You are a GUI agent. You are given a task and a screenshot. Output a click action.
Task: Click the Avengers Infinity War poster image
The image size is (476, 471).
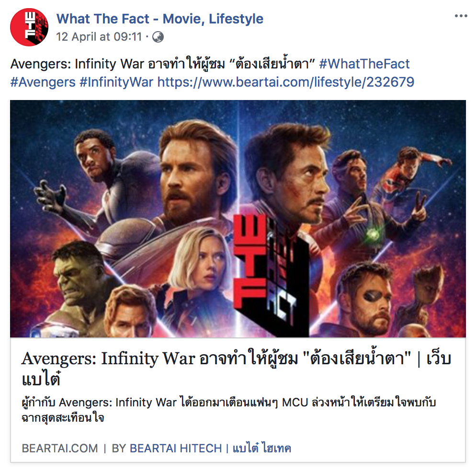coord(238,219)
